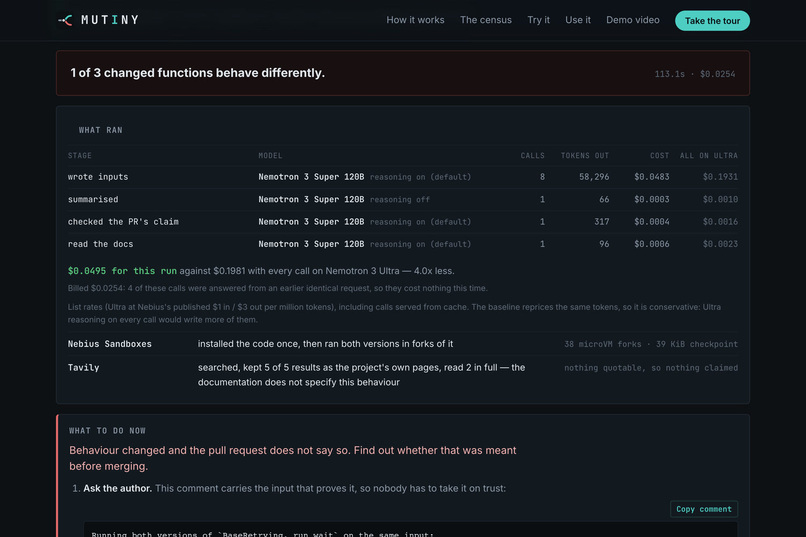Click the green '$0.0495 for this run' text
Screen dimensions: 806x537
tap(122, 271)
